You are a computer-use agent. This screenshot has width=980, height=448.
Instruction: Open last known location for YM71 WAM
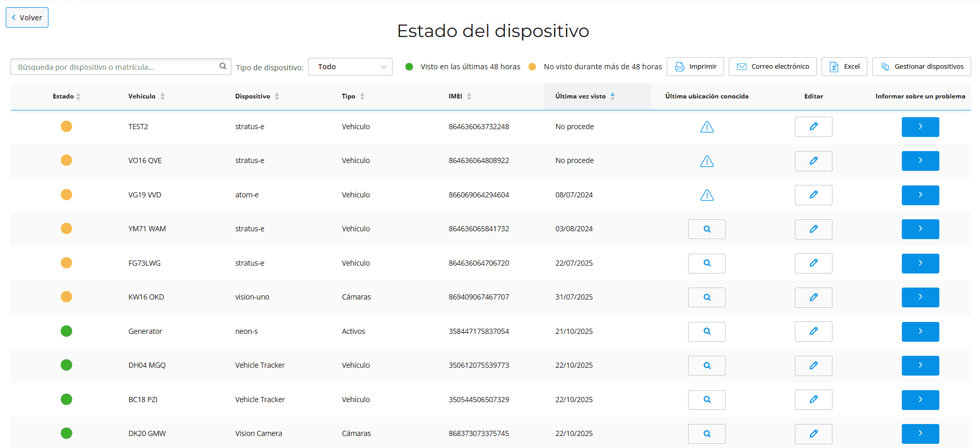[x=706, y=229]
